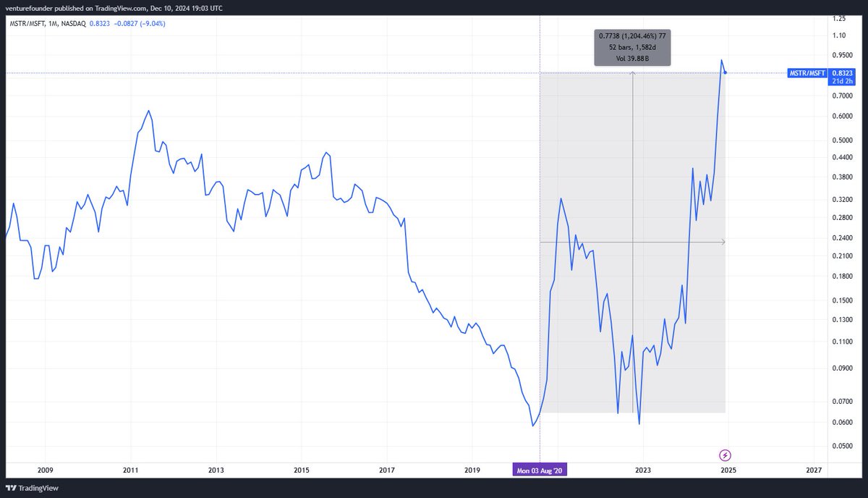Click the 1.10 price scale value
The height and width of the screenshot is (498, 868).
[839, 35]
